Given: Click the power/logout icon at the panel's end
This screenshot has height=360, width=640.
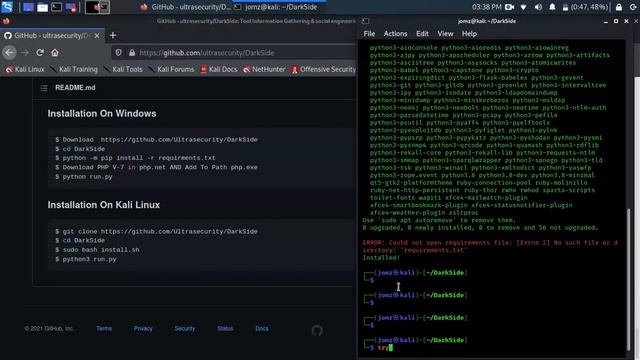Looking at the screenshot, I should pyautogui.click(x=633, y=7).
